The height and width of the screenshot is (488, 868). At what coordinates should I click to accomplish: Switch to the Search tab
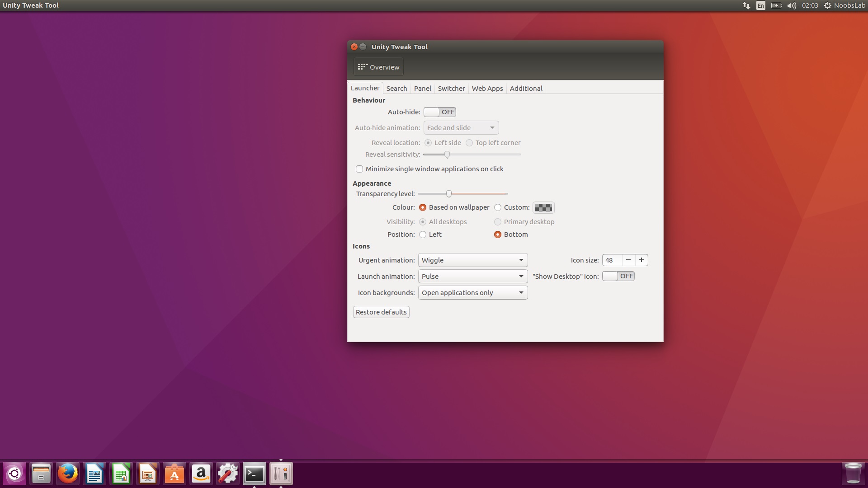(396, 89)
